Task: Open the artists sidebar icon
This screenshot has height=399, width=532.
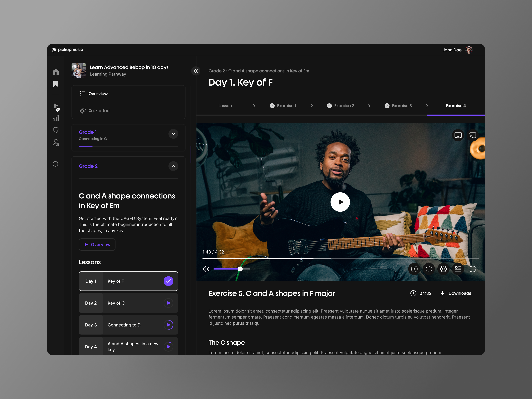Action: 56,142
